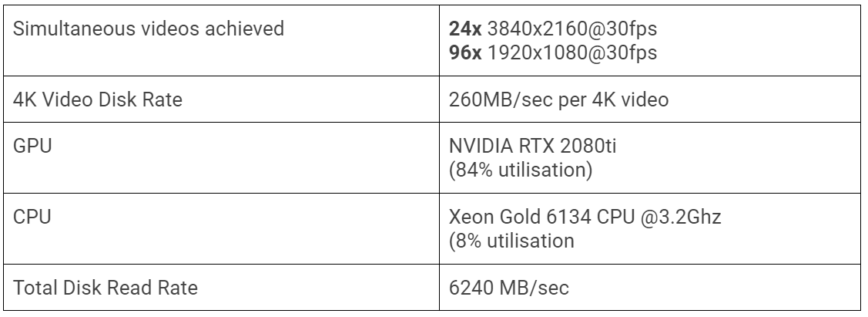Select the bold '96x' text

click(465, 52)
